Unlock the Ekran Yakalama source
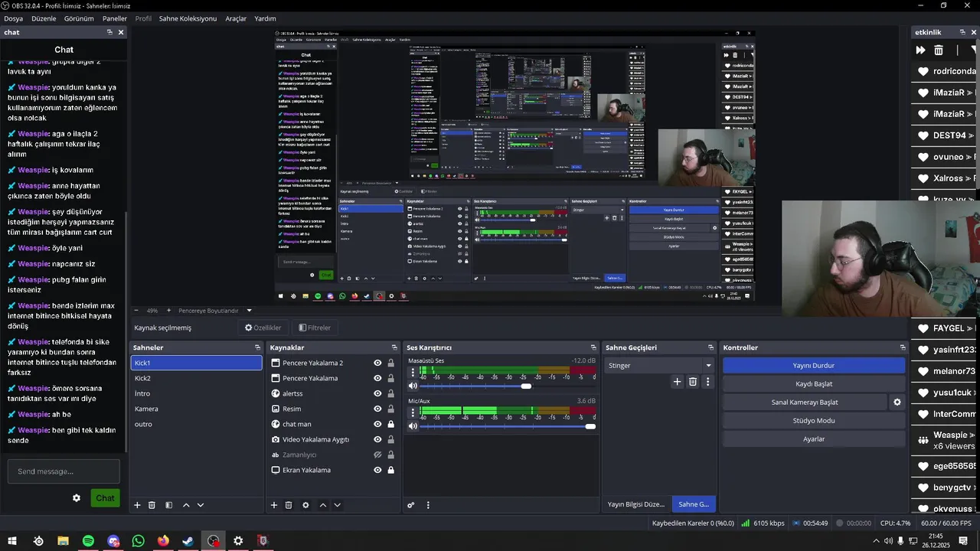Image resolution: width=980 pixels, height=551 pixels. pyautogui.click(x=390, y=470)
